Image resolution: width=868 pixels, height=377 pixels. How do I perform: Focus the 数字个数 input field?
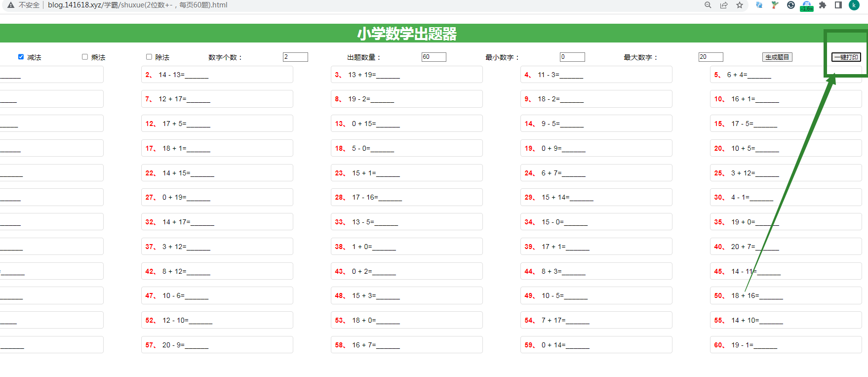point(295,57)
